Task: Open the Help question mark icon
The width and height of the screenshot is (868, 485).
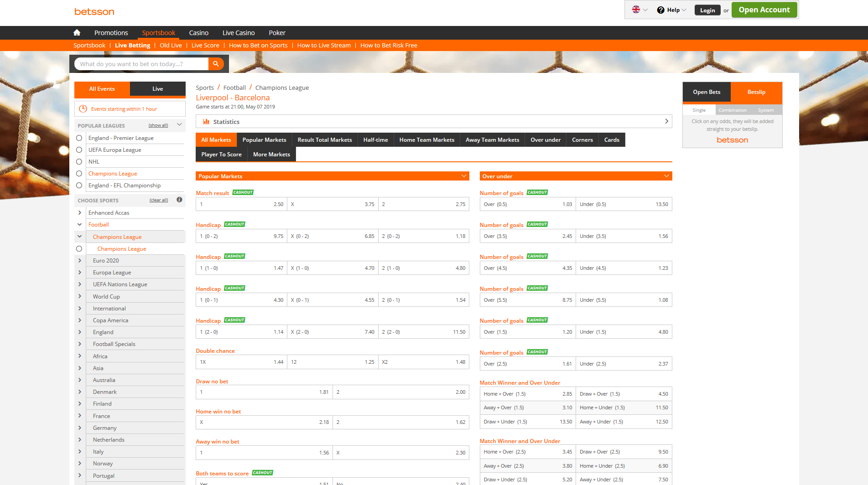Action: click(660, 10)
